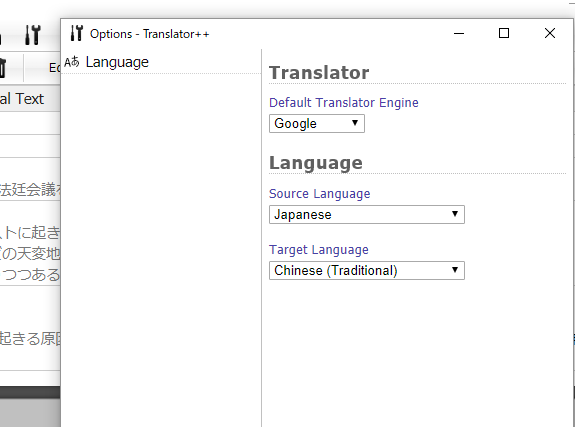Click the Source Language label
The width and height of the screenshot is (575, 427).
[319, 194]
